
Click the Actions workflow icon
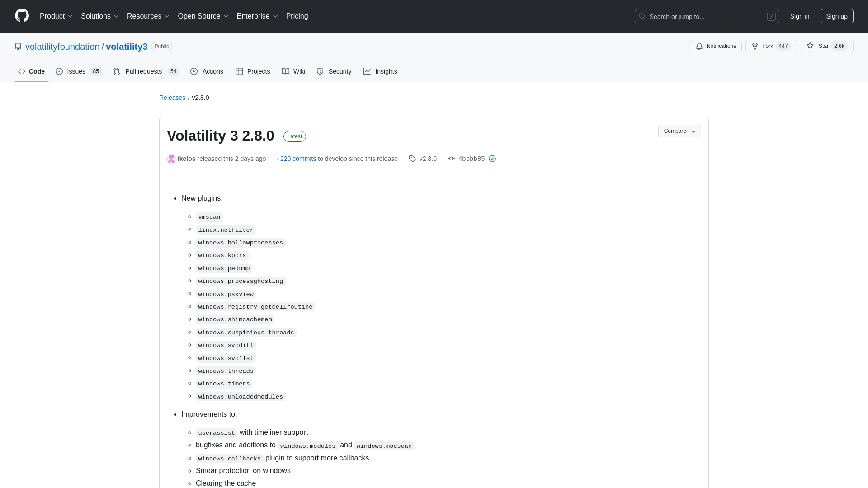(194, 71)
